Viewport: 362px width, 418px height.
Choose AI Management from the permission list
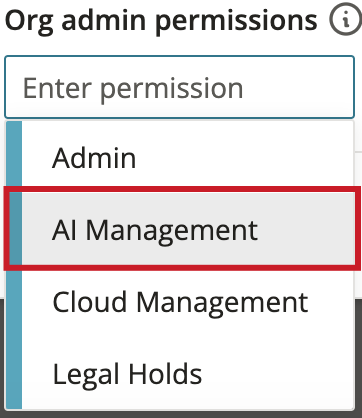point(182,229)
